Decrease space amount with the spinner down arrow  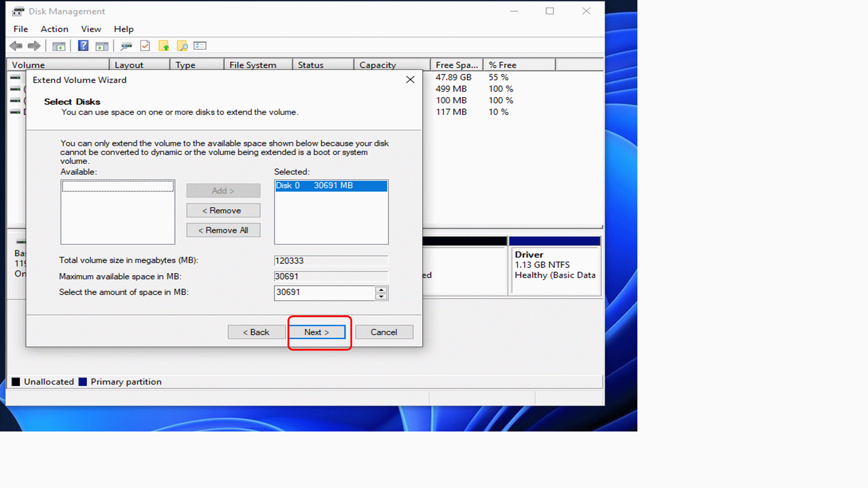[x=381, y=296]
